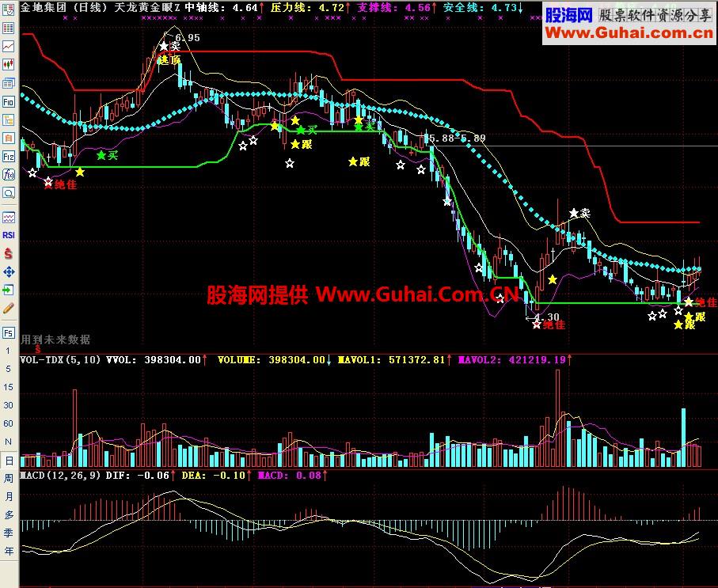The height and width of the screenshot is (588, 718).
Task: Click the VOLUME: 398304.00 readout
Action: click(271, 360)
